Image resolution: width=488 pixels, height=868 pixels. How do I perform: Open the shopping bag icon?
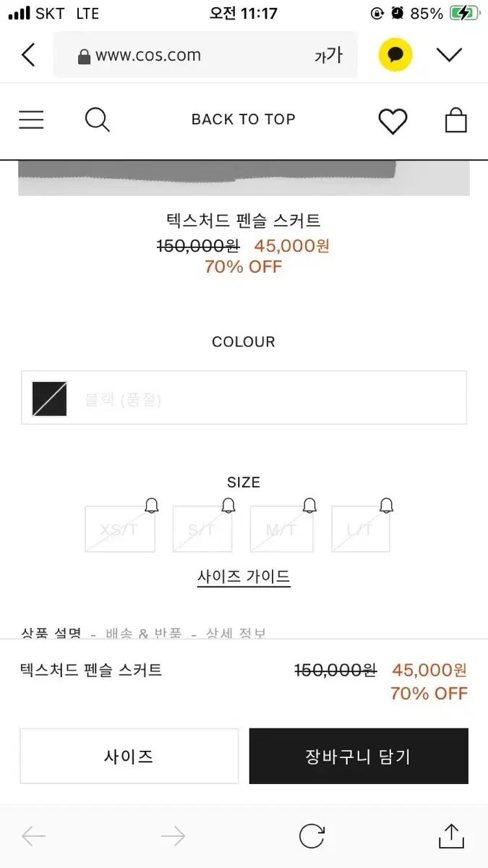[455, 120]
